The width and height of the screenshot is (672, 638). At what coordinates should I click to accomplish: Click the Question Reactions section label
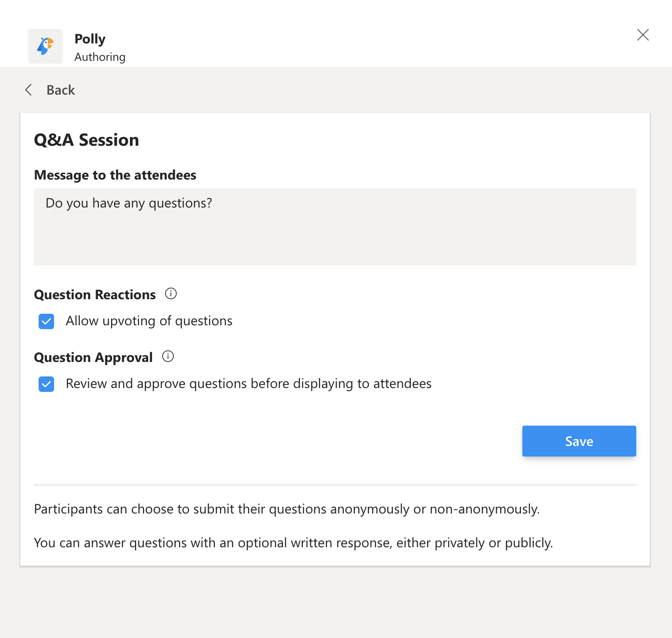94,294
